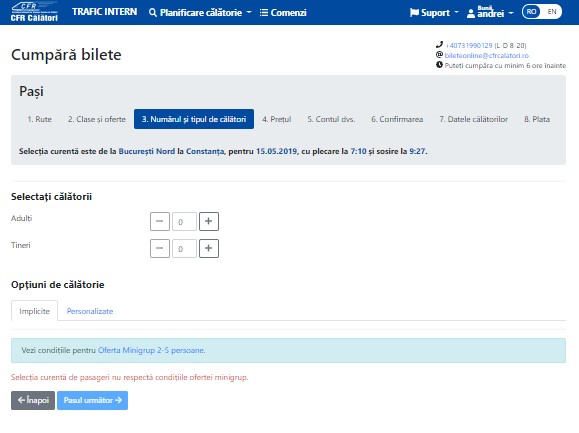579x433 pixels.
Task: Click into the Adulți number field
Action: tap(184, 222)
